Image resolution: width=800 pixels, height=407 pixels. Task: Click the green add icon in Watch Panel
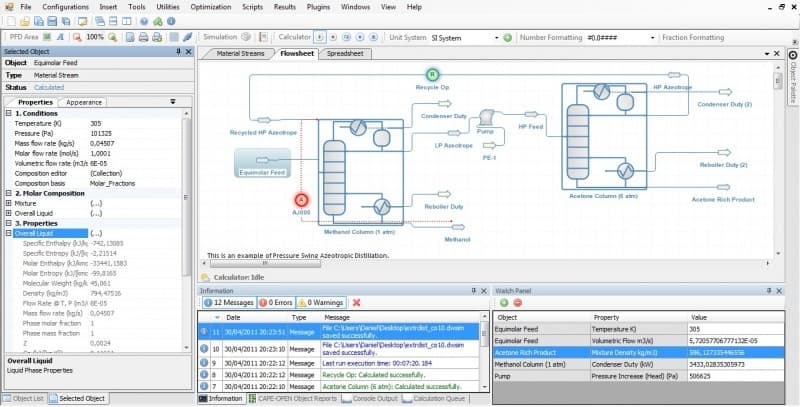pyautogui.click(x=505, y=302)
